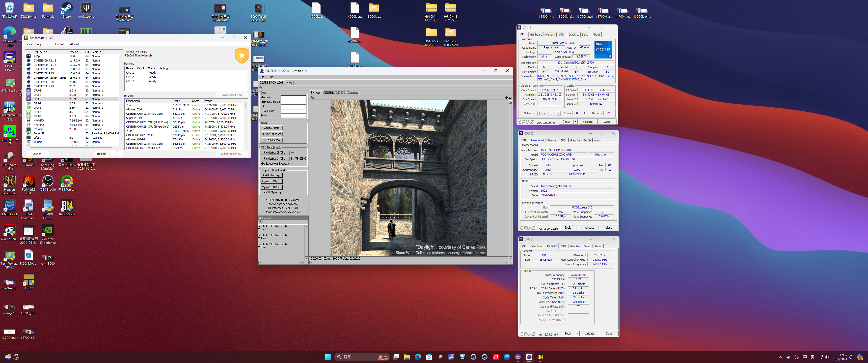Image resolution: width=868 pixels, height=363 pixels.
Task: Click the plus button next to Reload
Action: (x=114, y=154)
